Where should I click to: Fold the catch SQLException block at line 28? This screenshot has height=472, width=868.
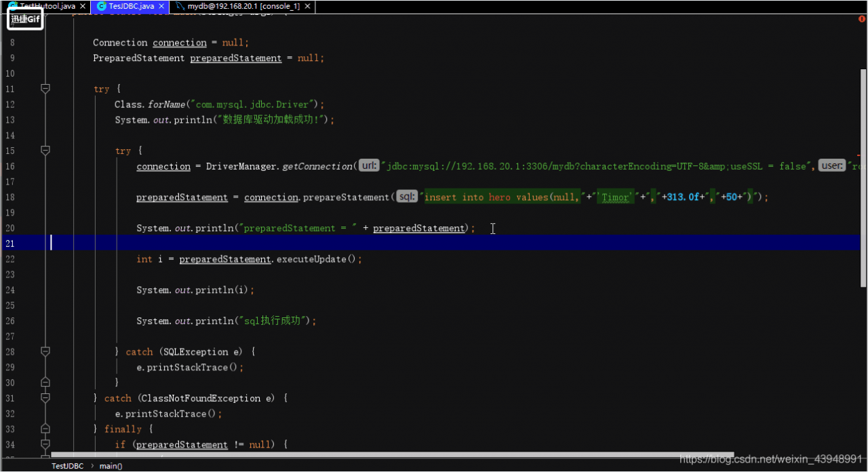click(45, 351)
